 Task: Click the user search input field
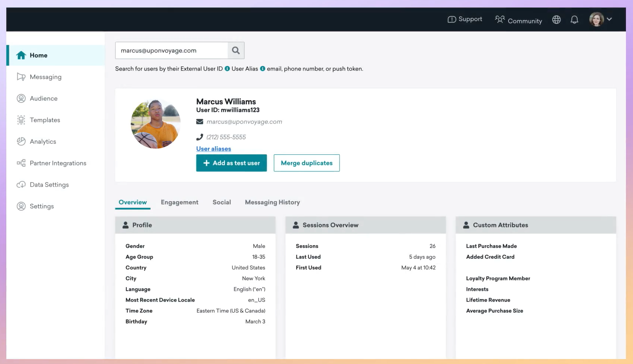171,50
